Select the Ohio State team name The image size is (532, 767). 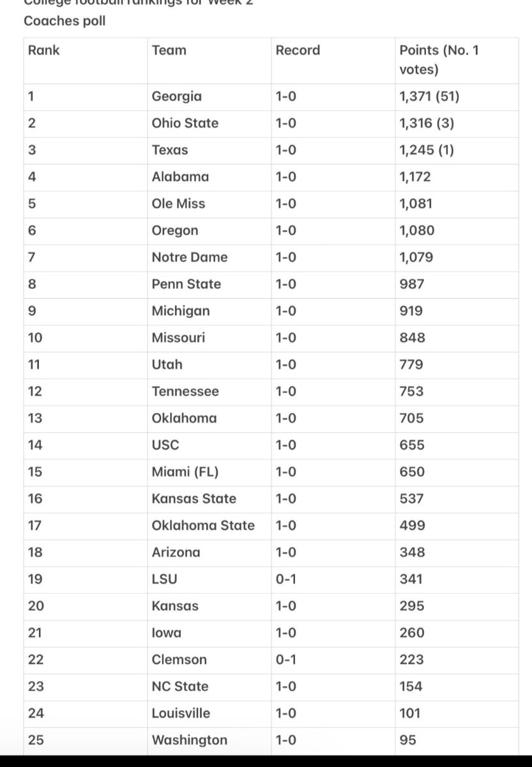(185, 123)
